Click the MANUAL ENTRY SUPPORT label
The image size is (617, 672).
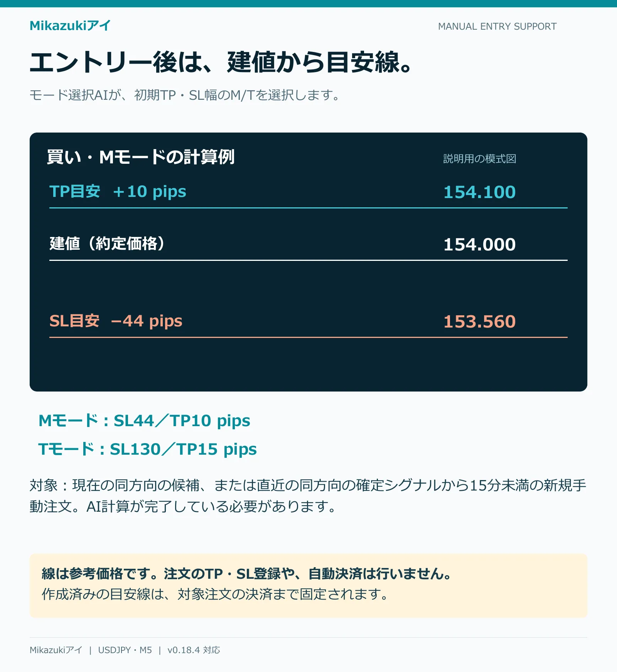tap(497, 27)
